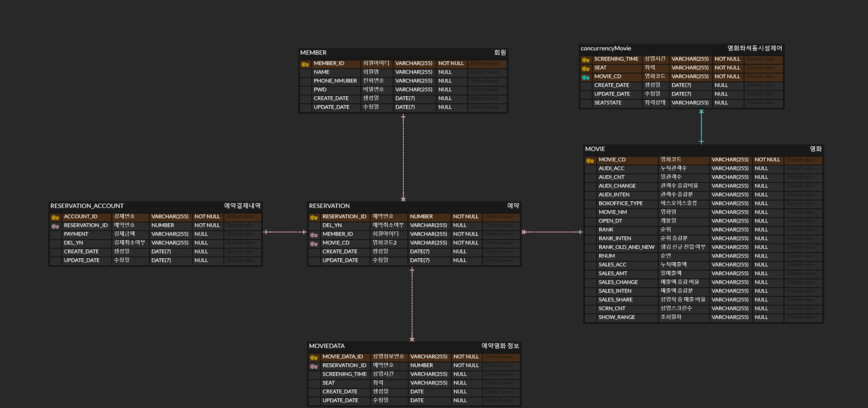Image resolution: width=868 pixels, height=408 pixels.
Task: Click the SALES_SHARE column name in MOVIE
Action: click(x=616, y=300)
